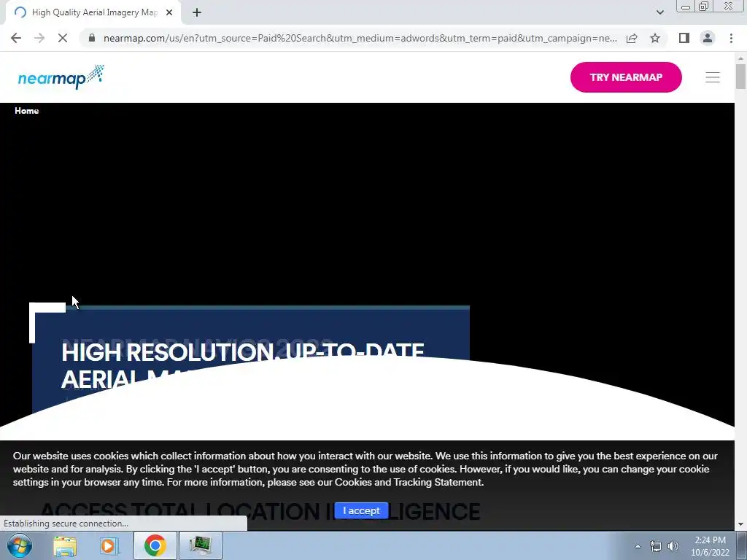Close the High Quality Aerial Imagery tab
The image size is (747, 560).
(169, 12)
